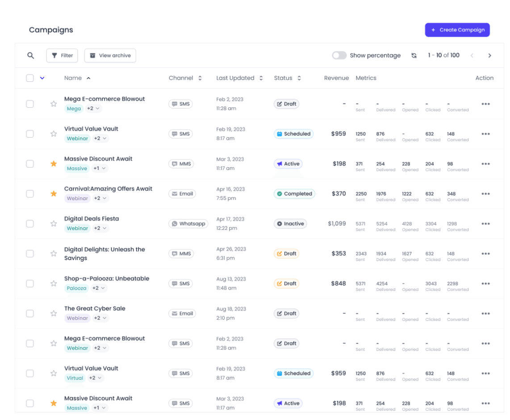This screenshot has width=510, height=420.
Task: Open the View archive button
Action: pos(110,55)
